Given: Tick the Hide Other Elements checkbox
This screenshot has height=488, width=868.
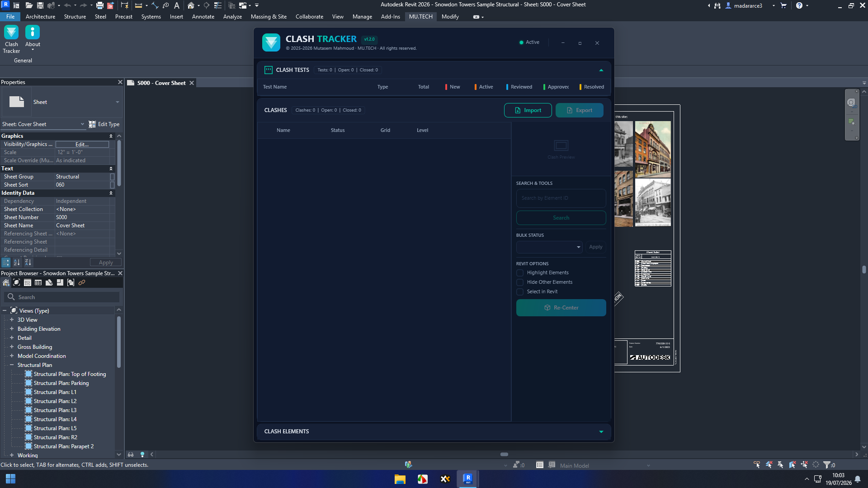Looking at the screenshot, I should point(520,282).
